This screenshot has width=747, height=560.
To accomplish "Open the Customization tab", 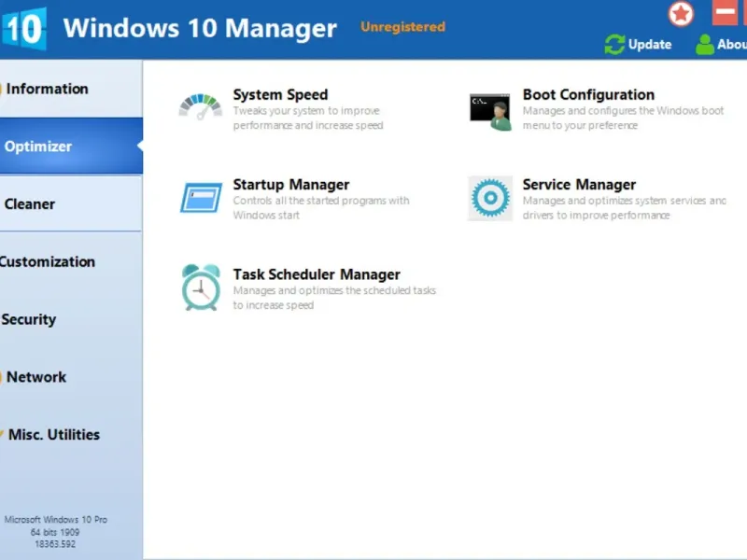I will tap(71, 261).
